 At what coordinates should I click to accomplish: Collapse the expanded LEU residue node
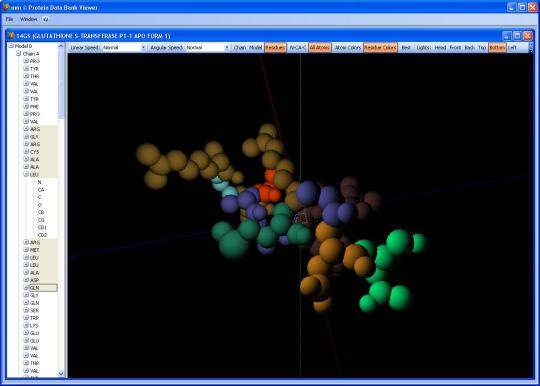(26, 174)
